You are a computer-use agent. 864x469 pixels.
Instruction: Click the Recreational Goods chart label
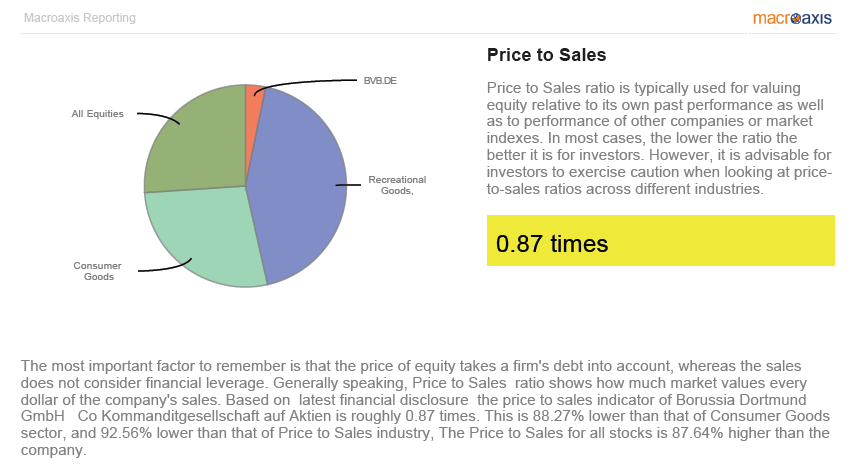pyautogui.click(x=397, y=186)
